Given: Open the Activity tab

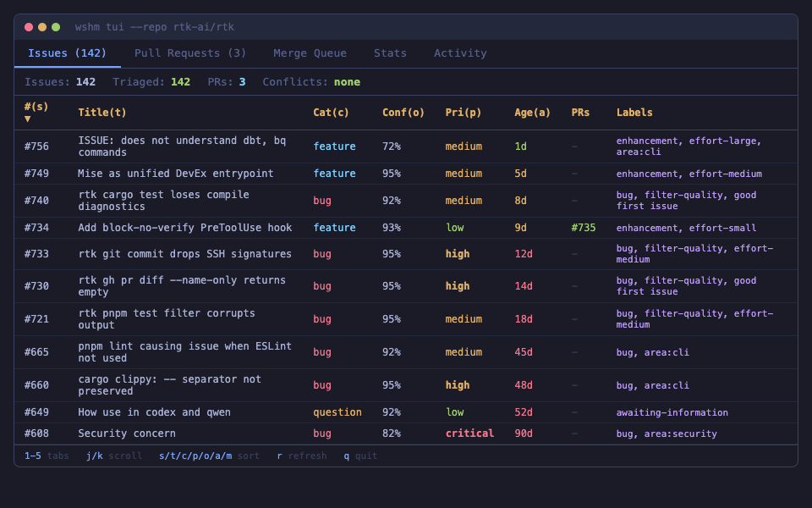Looking at the screenshot, I should (460, 52).
